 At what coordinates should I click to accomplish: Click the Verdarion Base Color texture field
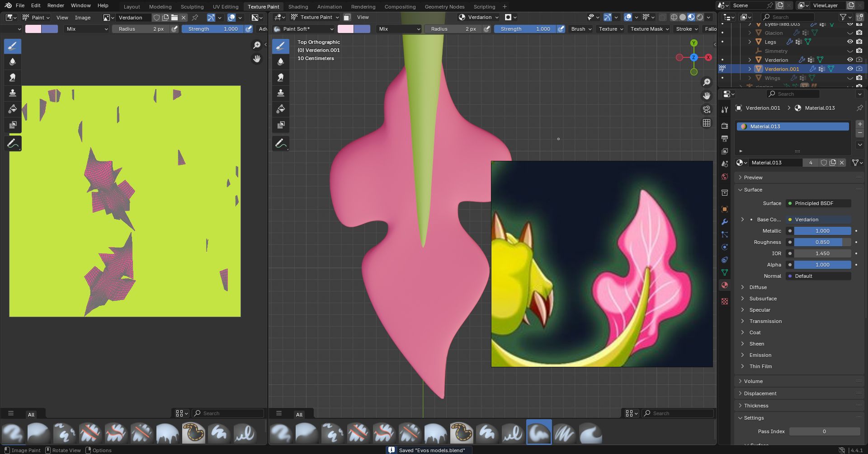coord(818,220)
